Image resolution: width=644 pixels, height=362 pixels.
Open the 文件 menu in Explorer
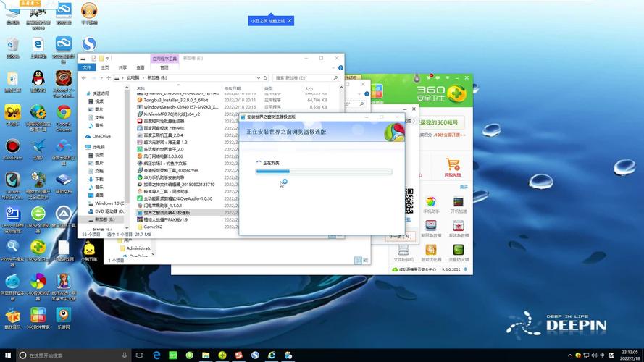(88, 67)
